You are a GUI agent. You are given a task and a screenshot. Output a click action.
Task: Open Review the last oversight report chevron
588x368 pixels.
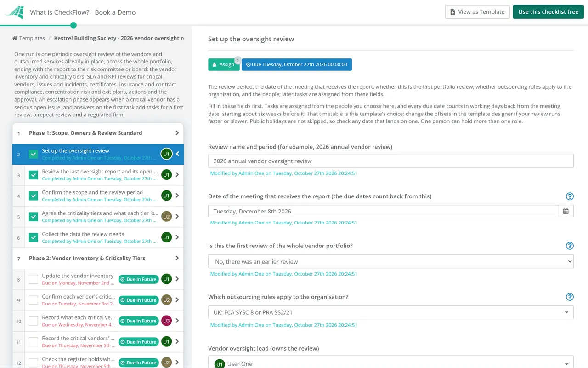(177, 175)
